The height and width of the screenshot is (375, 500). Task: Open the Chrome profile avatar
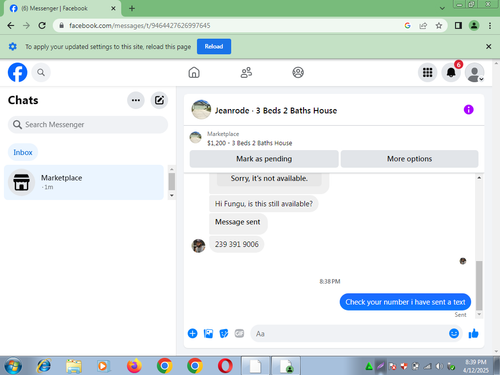click(474, 25)
